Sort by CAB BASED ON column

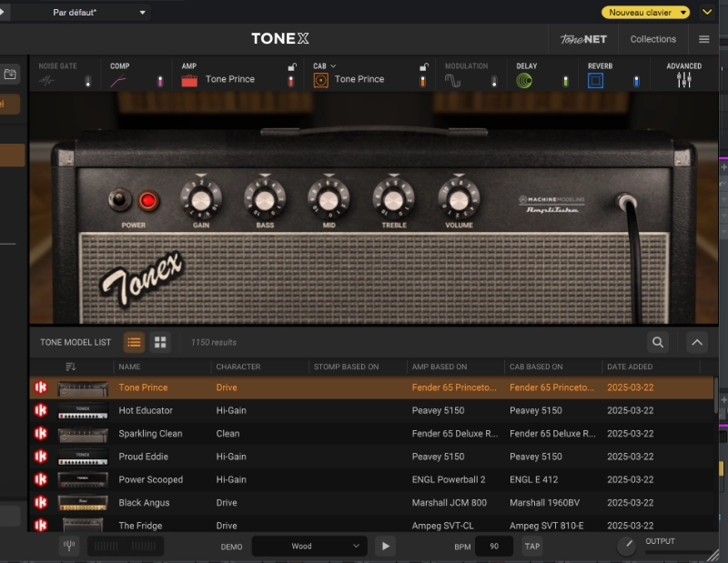click(x=536, y=367)
